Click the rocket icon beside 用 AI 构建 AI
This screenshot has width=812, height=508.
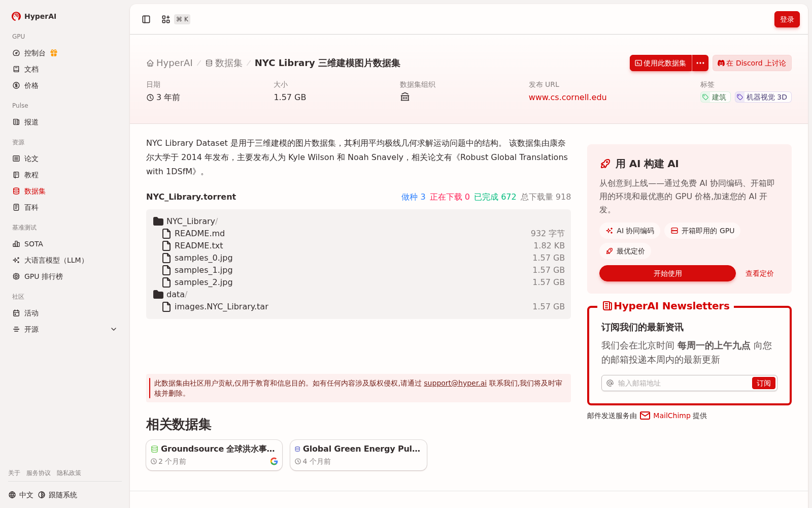coord(605,164)
